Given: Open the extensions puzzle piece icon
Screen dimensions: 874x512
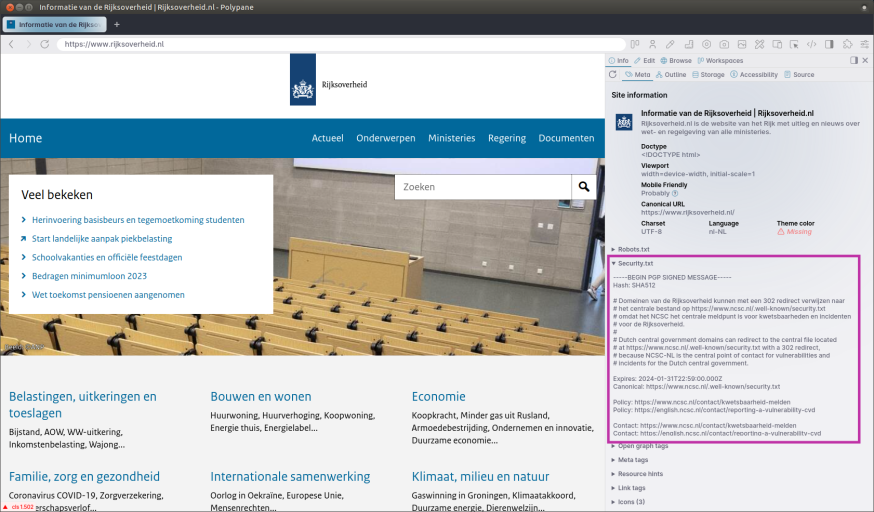Looking at the screenshot, I should tap(847, 44).
